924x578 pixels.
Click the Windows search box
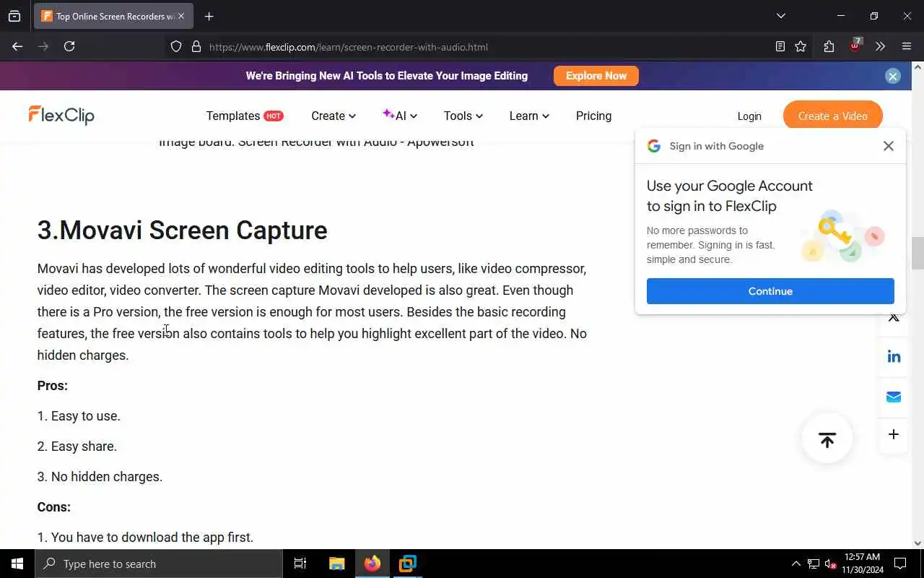[x=159, y=564]
